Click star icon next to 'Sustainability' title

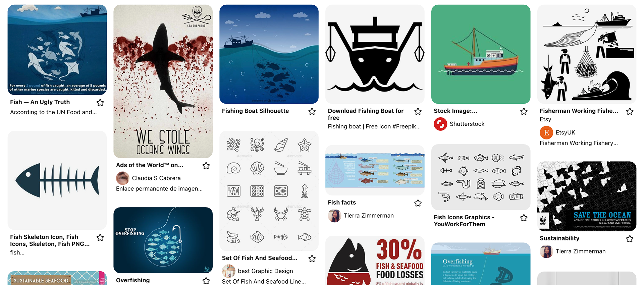point(630,239)
